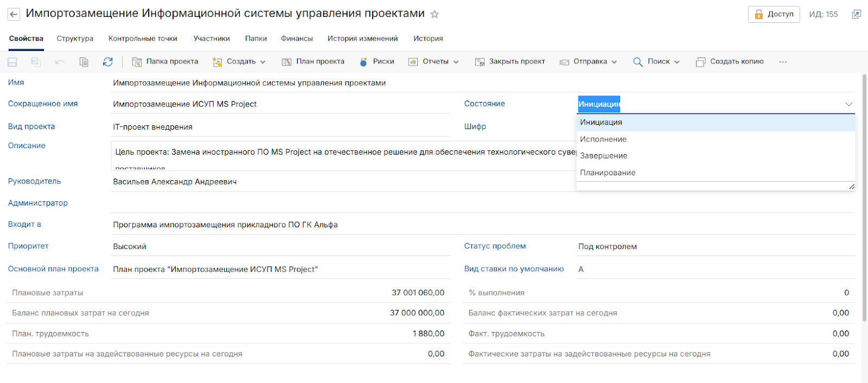Click the back arrow next to project title

pyautogui.click(x=14, y=15)
